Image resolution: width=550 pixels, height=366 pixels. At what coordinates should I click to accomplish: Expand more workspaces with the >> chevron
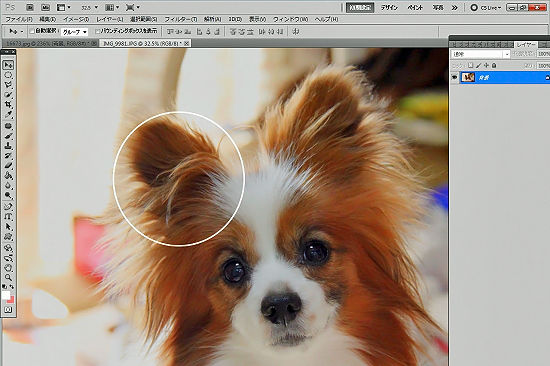point(455,7)
